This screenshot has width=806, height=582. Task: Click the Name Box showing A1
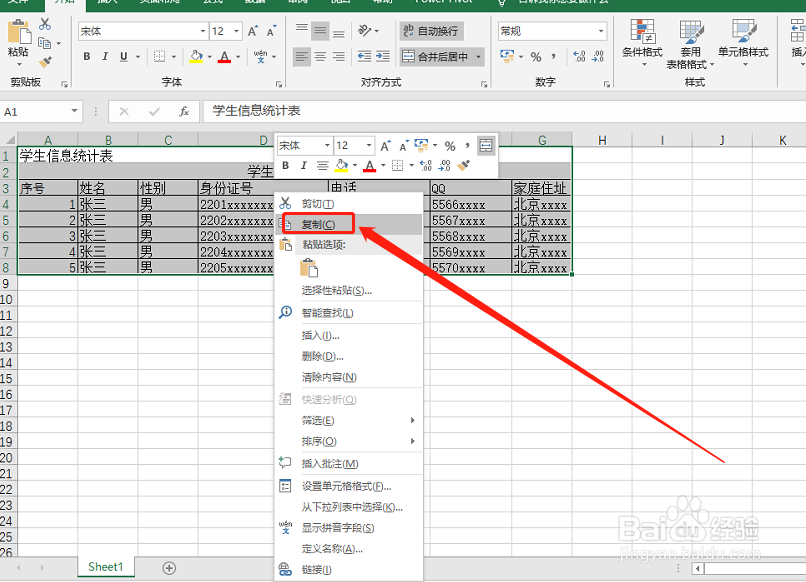point(40,111)
